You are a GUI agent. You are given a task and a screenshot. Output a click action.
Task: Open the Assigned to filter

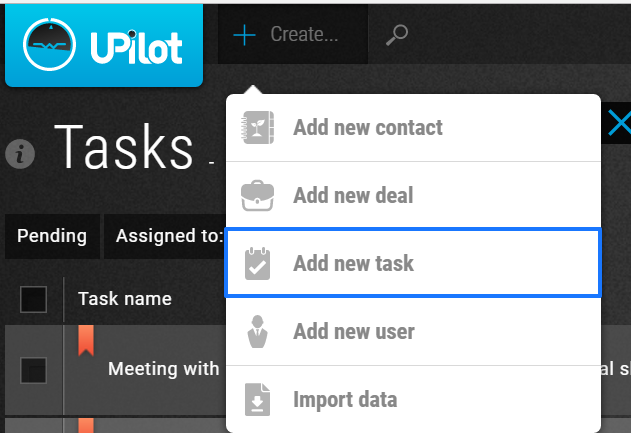(x=165, y=236)
